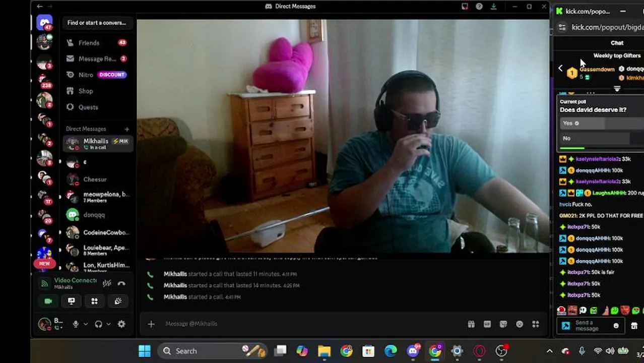
Task: Open the sticker picker
Action: click(x=503, y=324)
